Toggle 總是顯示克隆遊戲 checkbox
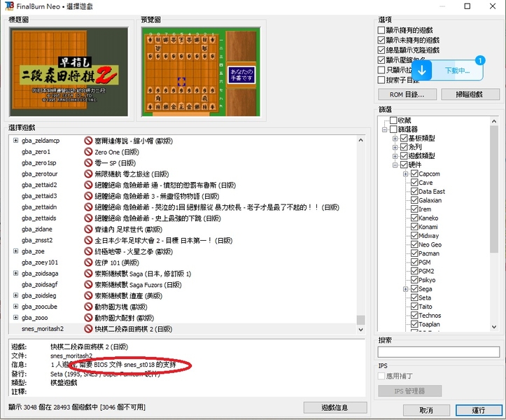This screenshot has width=506, height=420. 381,50
